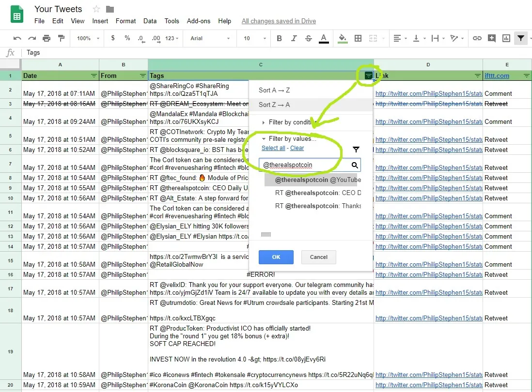The image size is (532, 392).
Task: Format as percent icon
Action: [127, 38]
